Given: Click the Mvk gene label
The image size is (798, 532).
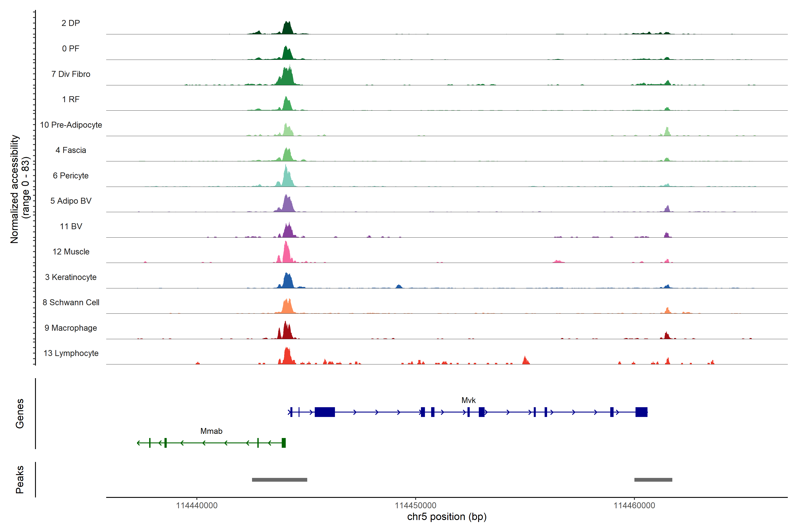Looking at the screenshot, I should point(468,400).
